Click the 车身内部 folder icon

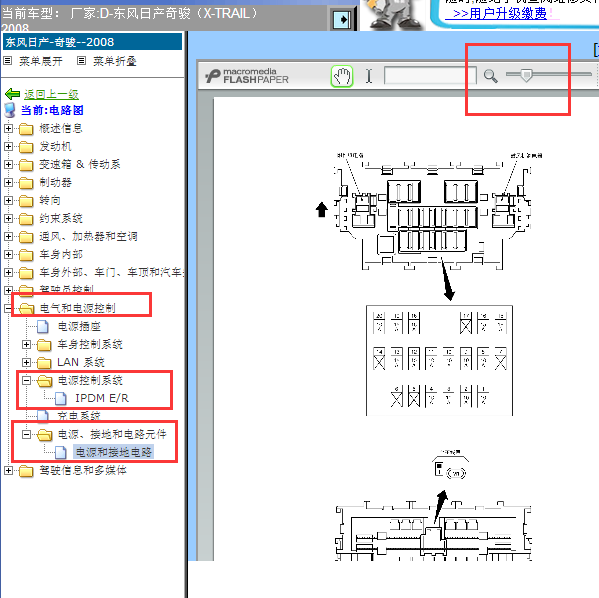pyautogui.click(x=26, y=255)
